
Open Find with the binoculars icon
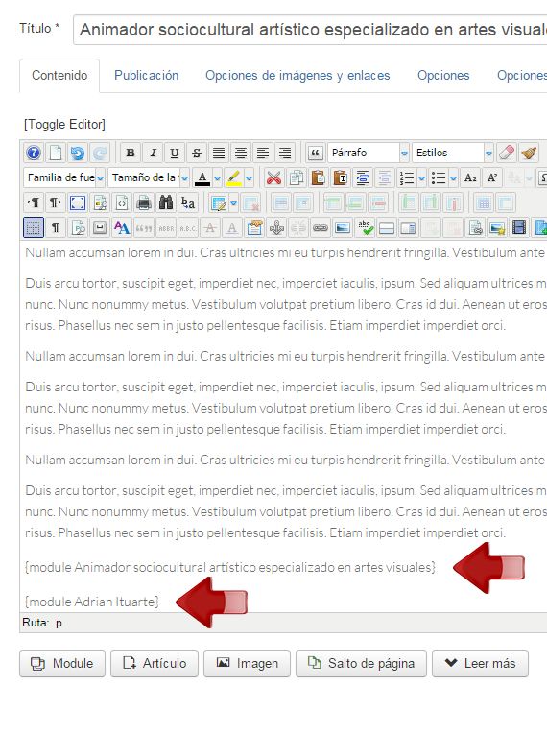coord(165,203)
